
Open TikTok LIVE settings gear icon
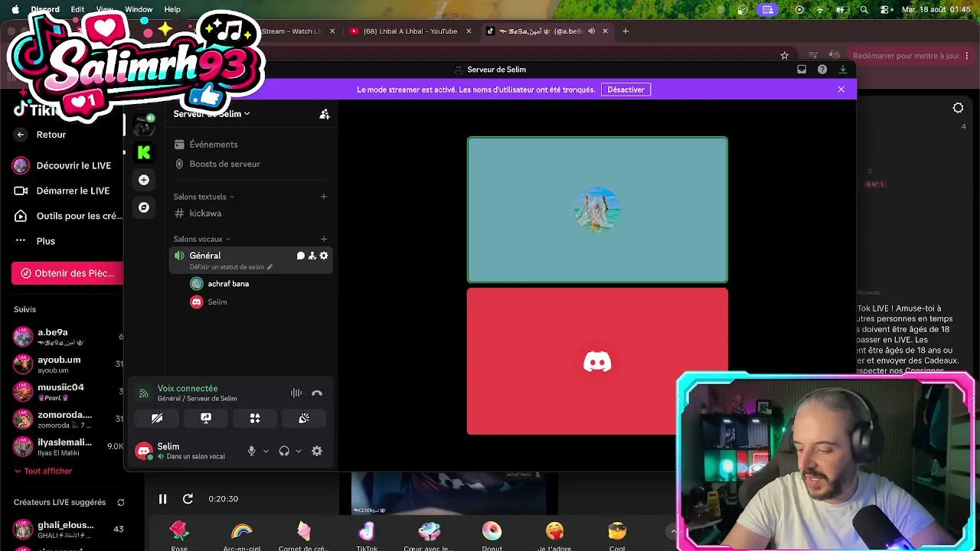958,108
